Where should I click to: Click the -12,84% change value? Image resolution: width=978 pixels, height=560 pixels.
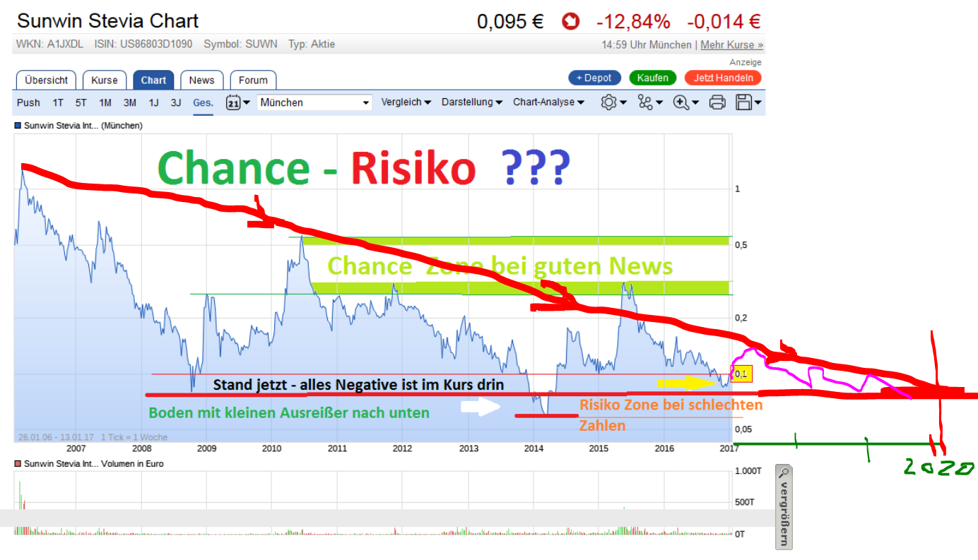click(x=633, y=22)
